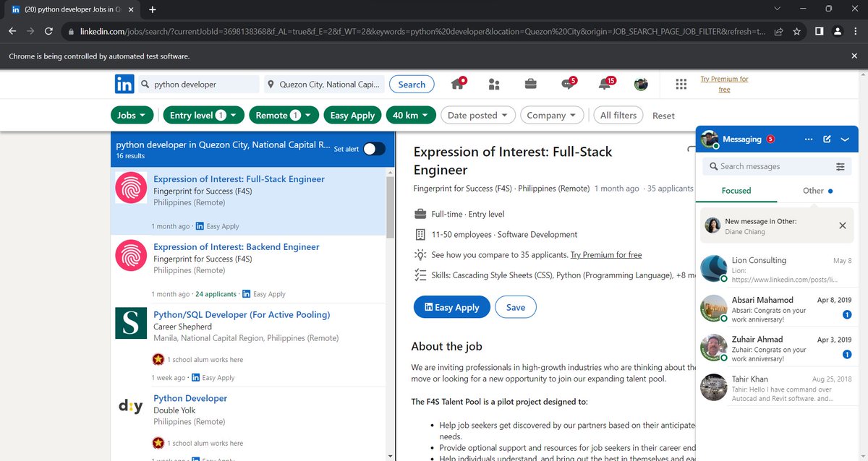Open the Lion Consulting conversation
This screenshot has width=868, height=461.
[x=777, y=269]
